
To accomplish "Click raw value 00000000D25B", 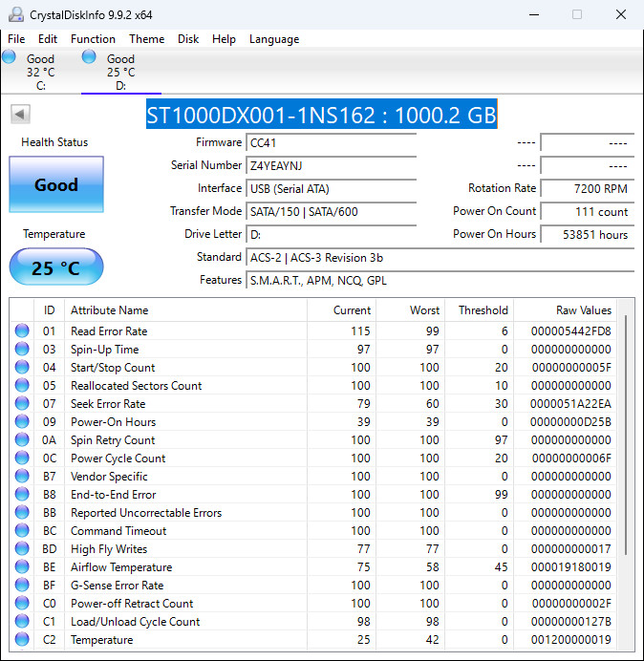I will coord(570,421).
